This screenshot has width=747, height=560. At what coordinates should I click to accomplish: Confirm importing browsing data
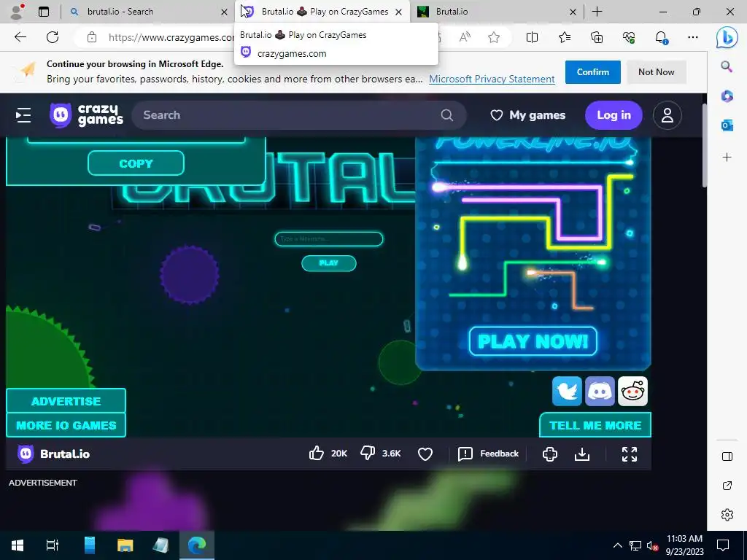click(x=592, y=72)
